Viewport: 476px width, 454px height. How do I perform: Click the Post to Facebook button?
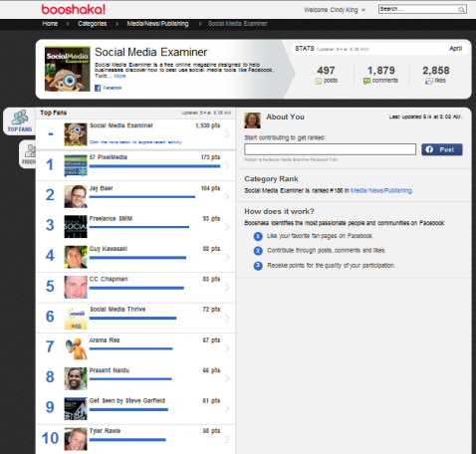click(x=442, y=149)
